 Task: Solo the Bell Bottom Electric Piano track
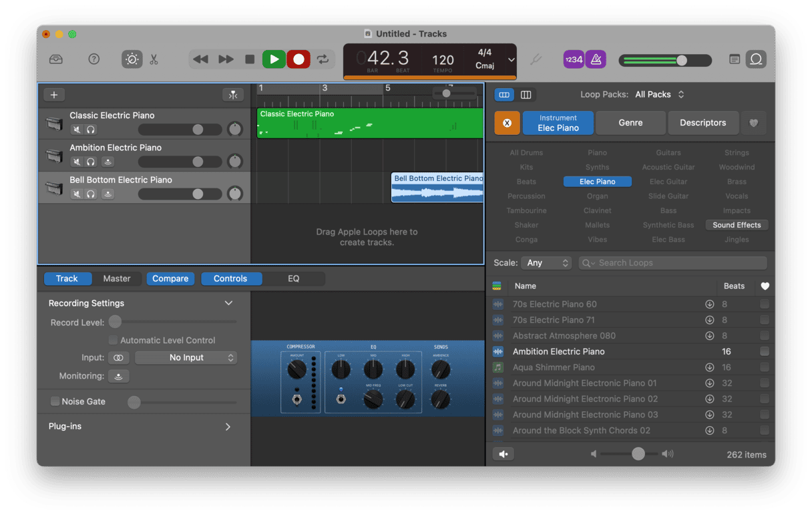(91, 194)
